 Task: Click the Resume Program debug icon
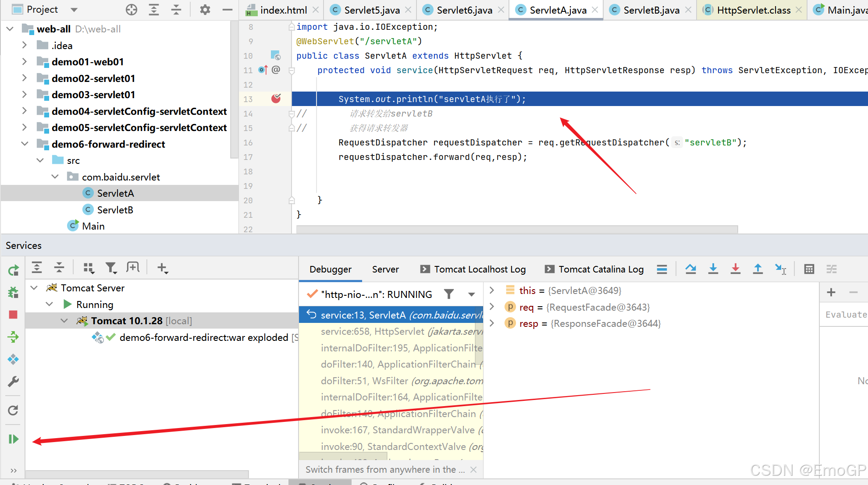pos(13,439)
